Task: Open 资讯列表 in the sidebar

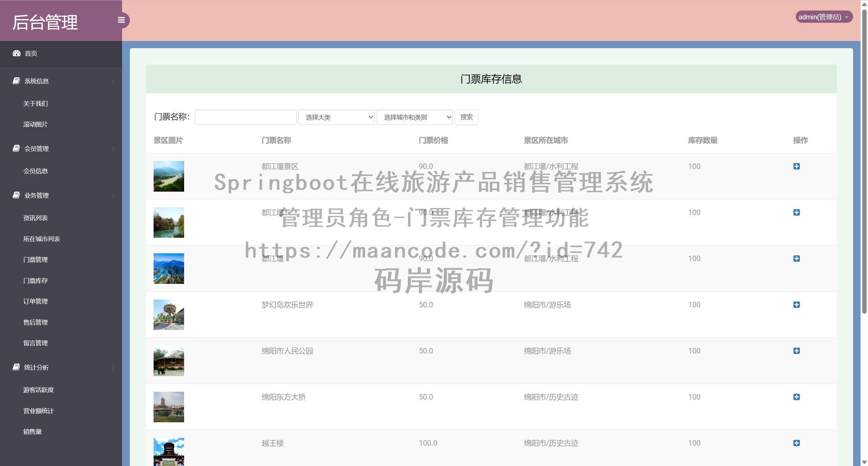Action: (x=35, y=218)
